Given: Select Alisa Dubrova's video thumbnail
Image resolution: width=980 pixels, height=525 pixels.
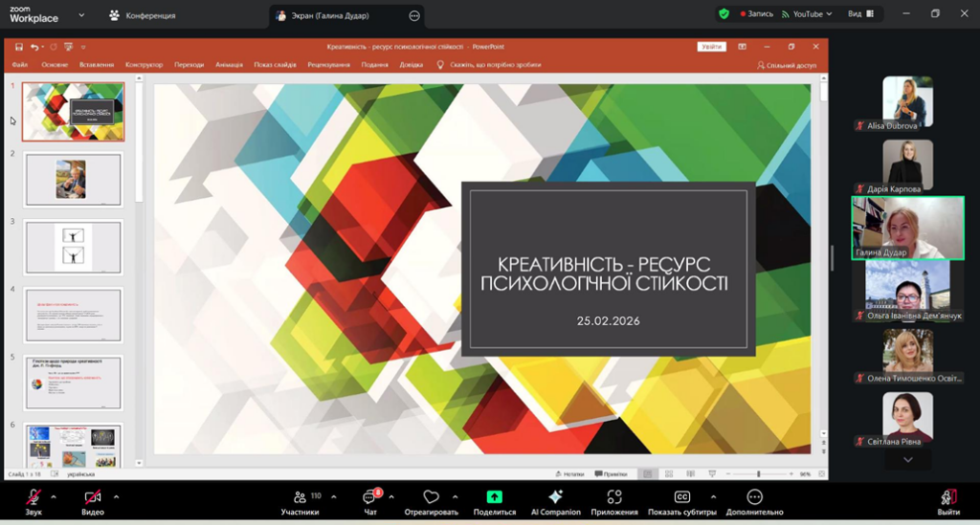Looking at the screenshot, I should pyautogui.click(x=906, y=98).
